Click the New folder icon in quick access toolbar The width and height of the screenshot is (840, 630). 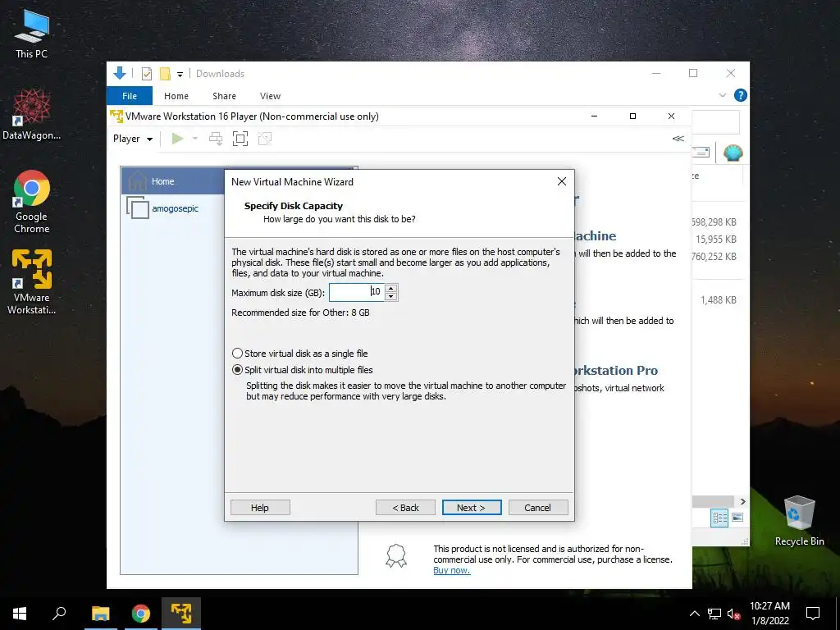tap(165, 73)
